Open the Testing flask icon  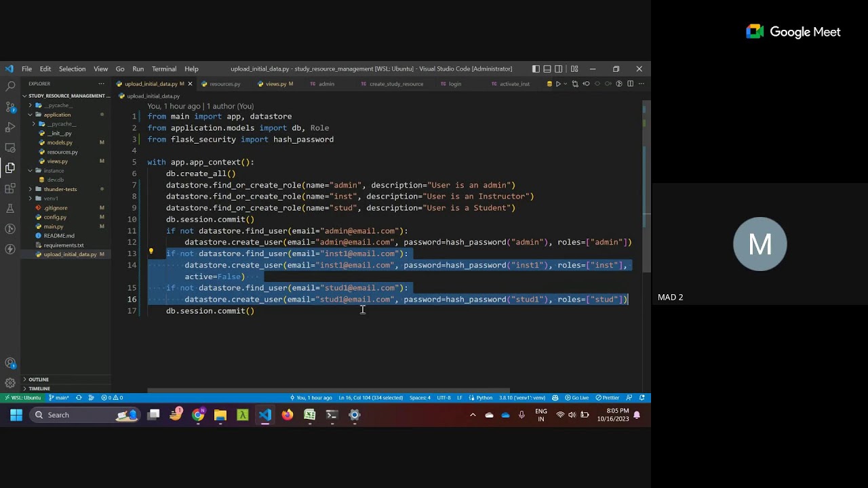click(x=10, y=209)
